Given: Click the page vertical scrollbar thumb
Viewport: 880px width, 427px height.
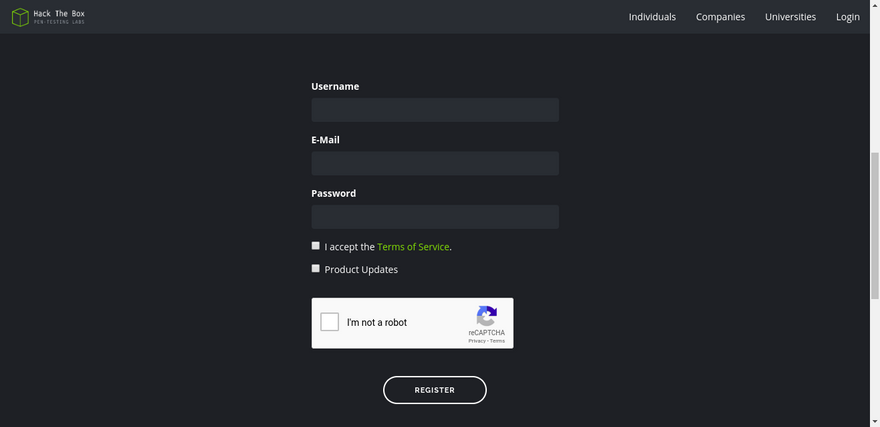Looking at the screenshot, I should (x=875, y=226).
